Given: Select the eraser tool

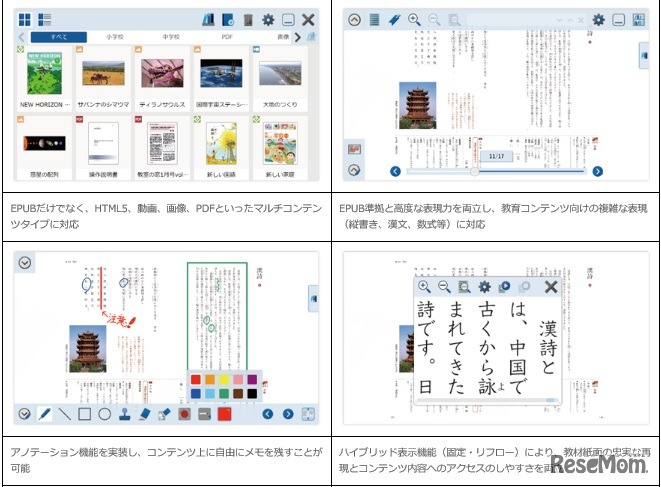Looking at the screenshot, I should point(144,414).
